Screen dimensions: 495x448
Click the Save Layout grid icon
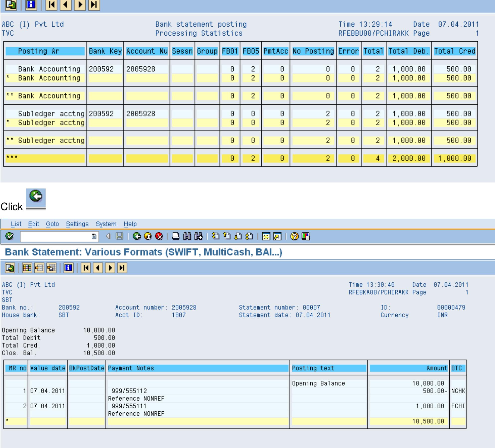click(x=51, y=268)
